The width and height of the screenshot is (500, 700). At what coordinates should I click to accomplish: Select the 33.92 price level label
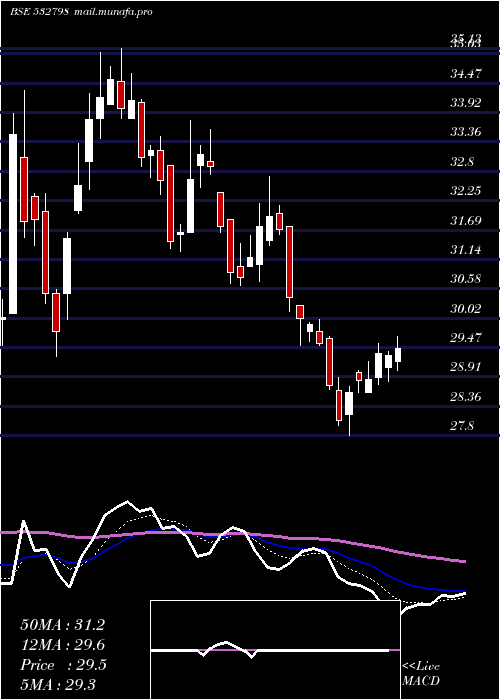pos(466,103)
